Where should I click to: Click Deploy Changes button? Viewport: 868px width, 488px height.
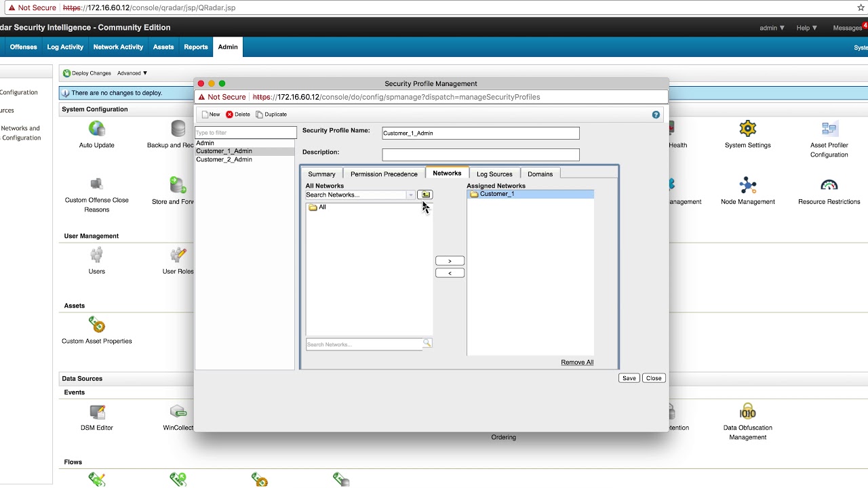(87, 73)
